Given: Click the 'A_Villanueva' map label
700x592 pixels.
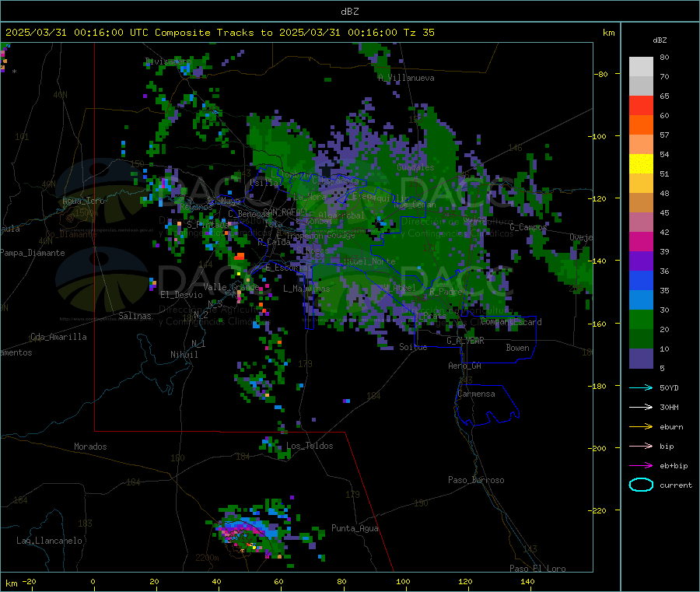Looking at the screenshot, I should pyautogui.click(x=406, y=78).
